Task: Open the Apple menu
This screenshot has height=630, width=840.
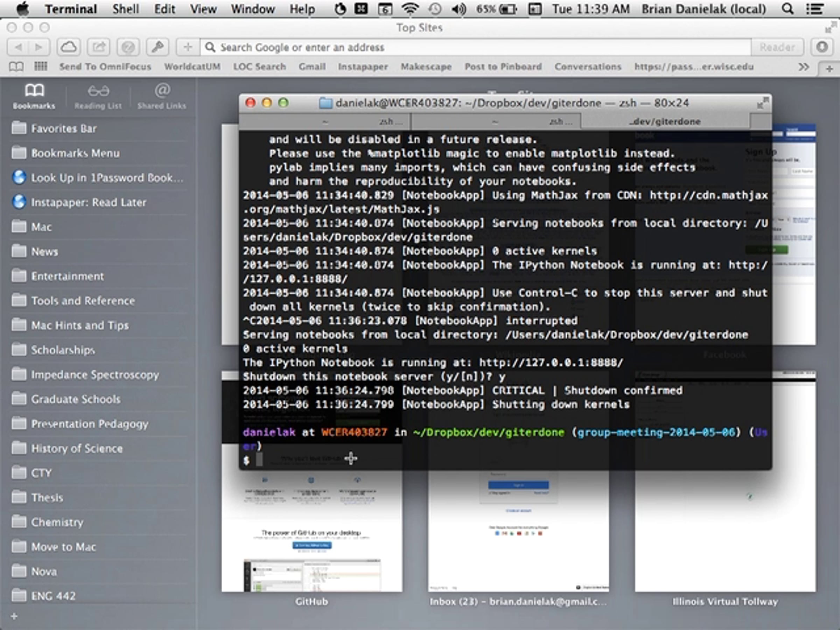Action: (x=23, y=9)
